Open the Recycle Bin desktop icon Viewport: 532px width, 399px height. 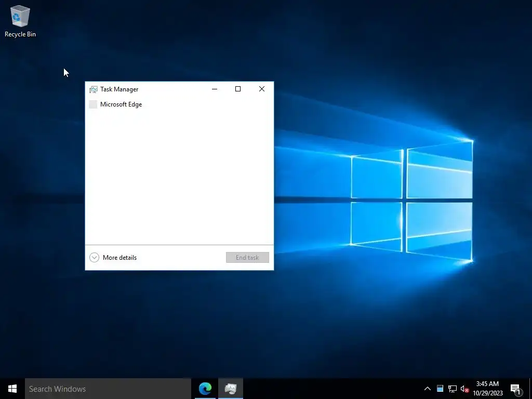20,21
